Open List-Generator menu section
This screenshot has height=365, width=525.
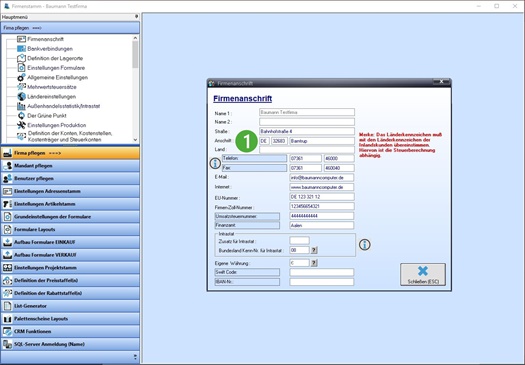[x=70, y=306]
